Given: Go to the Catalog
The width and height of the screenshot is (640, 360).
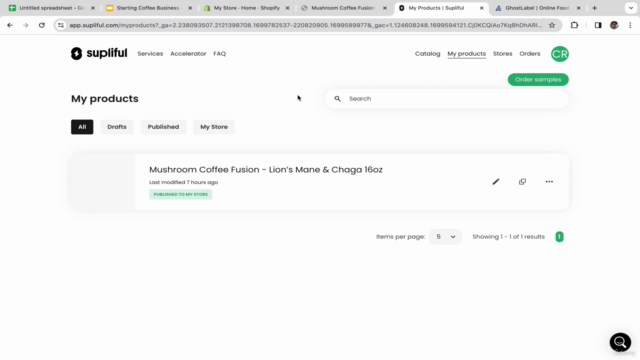Looking at the screenshot, I should pyautogui.click(x=427, y=53).
